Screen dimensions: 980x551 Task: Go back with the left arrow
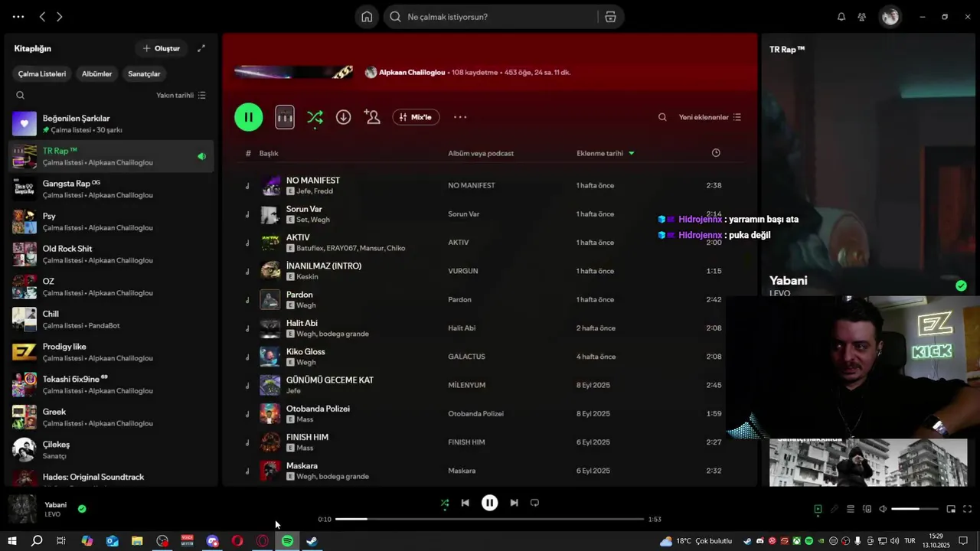tap(42, 17)
